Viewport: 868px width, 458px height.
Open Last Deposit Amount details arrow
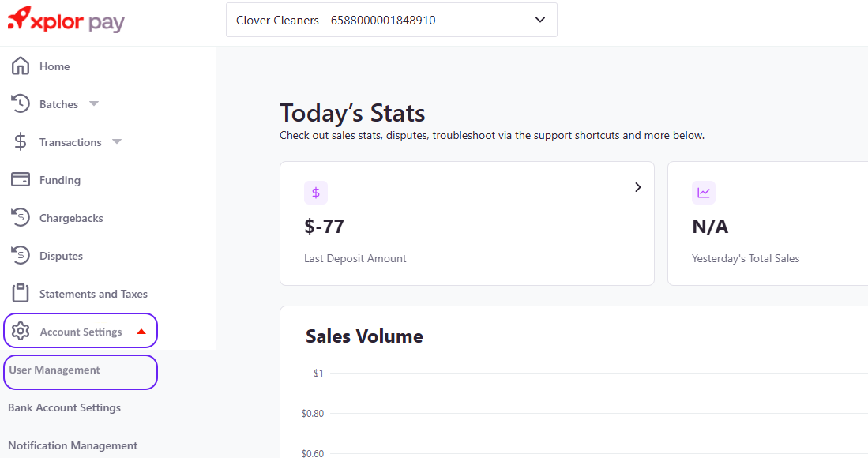coord(637,187)
